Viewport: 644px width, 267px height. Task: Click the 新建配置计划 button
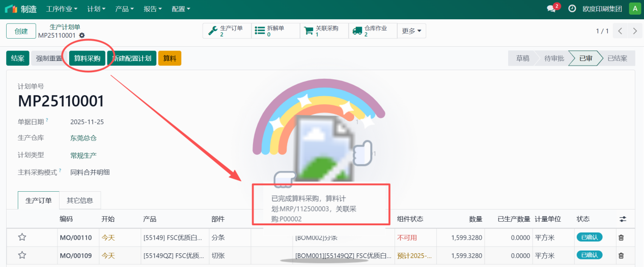(132, 58)
